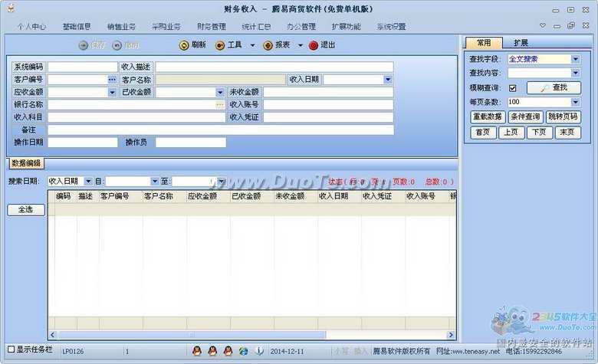
Task: Open the 收入日期 date dropdown in form
Action: [388, 80]
